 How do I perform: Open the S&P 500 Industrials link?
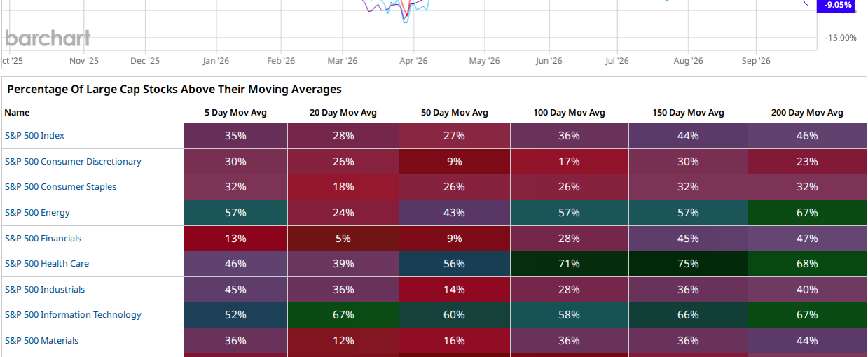pos(45,290)
